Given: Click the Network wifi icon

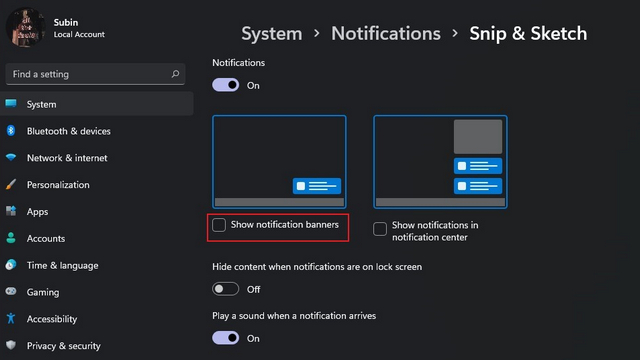Looking at the screenshot, I should (11, 158).
